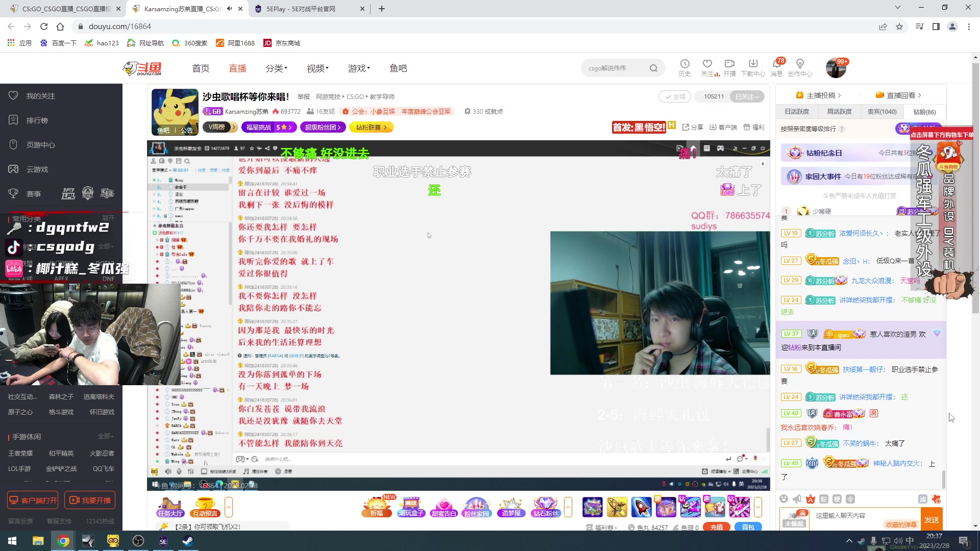Open the 背包 backpack button
Viewport: 980px width, 551px height.
(748, 527)
